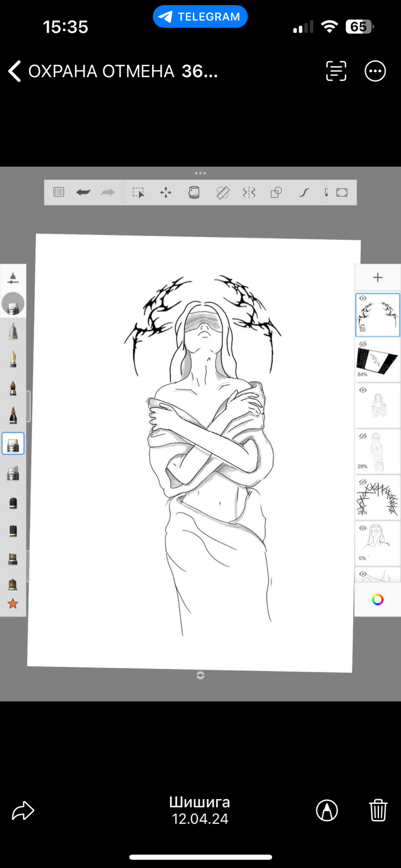Image resolution: width=401 pixels, height=868 pixels.
Task: Open brush library settings icon
Action: pos(13,277)
